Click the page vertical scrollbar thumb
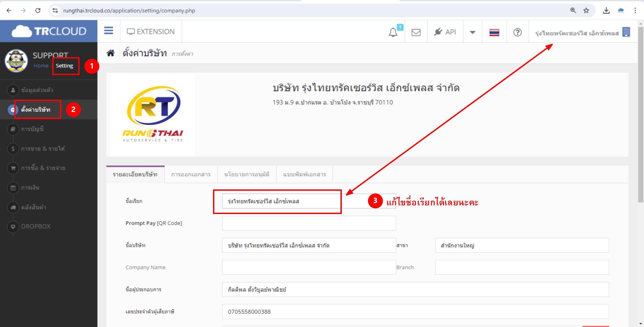This screenshot has width=644, height=327. (641, 115)
